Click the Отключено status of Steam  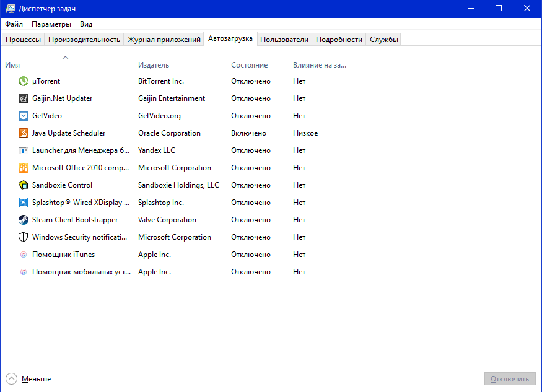tap(251, 220)
